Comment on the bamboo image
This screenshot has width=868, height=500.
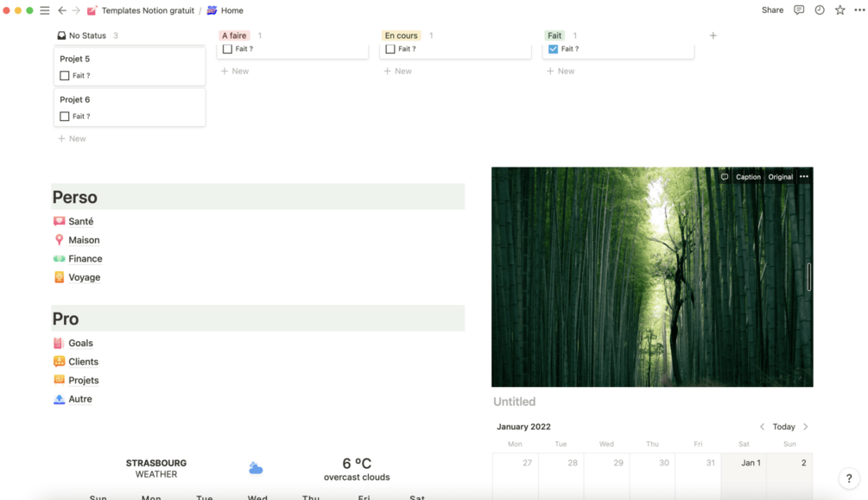[x=724, y=177]
